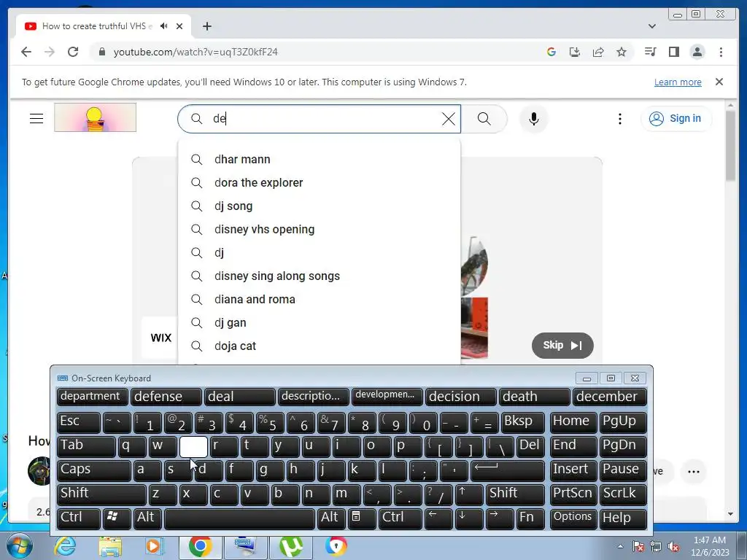Bookmark this page with the star icon

[x=622, y=52]
